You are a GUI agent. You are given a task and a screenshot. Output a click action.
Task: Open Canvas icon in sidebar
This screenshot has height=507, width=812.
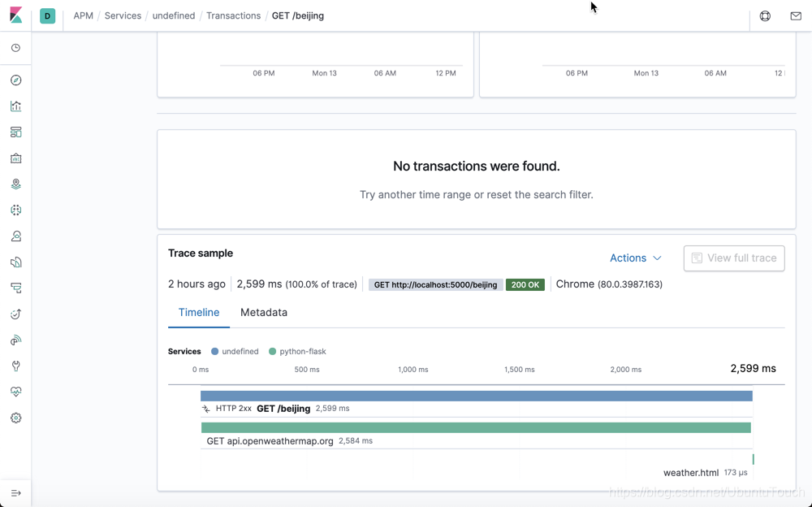click(x=16, y=158)
